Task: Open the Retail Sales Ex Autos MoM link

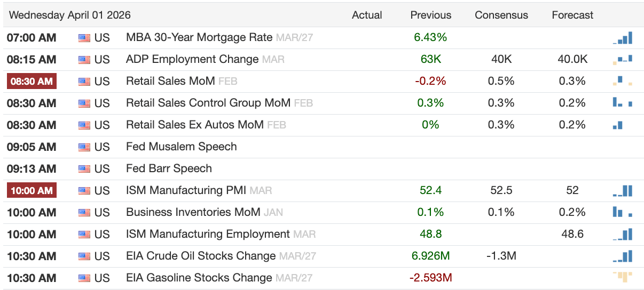Action: (194, 125)
